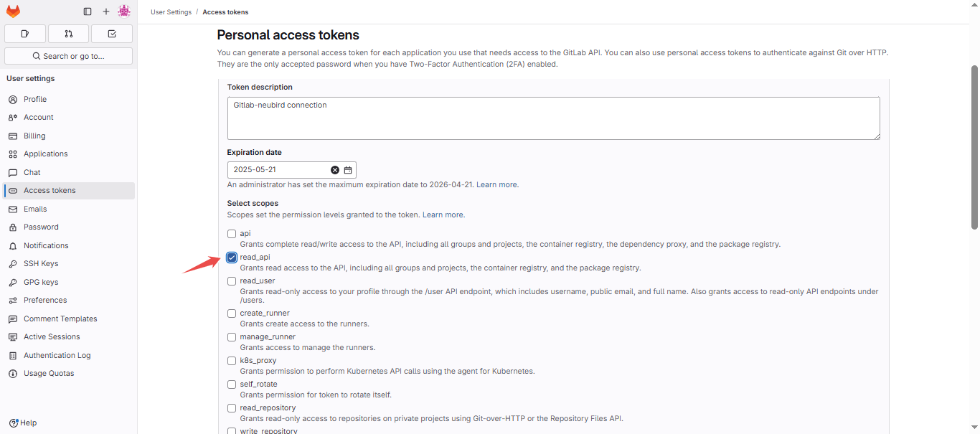
Task: Click inside the Token description field
Action: click(x=552, y=118)
